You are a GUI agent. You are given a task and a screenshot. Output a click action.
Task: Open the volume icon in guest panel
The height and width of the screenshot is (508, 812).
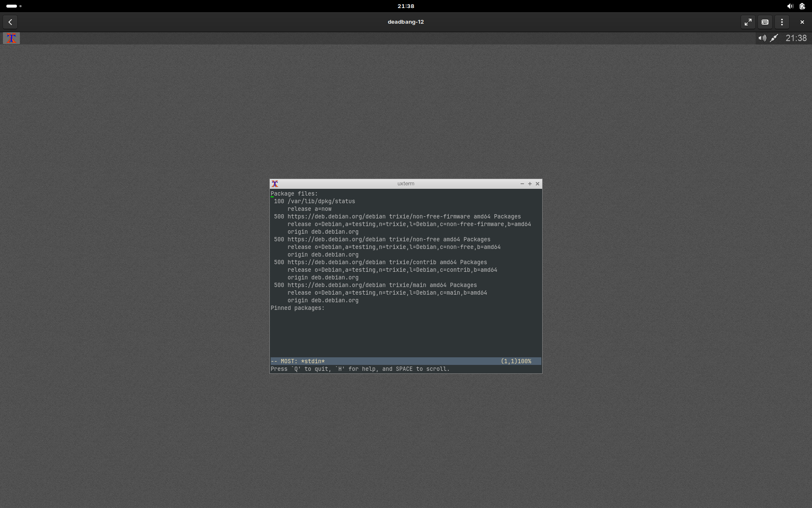(x=762, y=38)
